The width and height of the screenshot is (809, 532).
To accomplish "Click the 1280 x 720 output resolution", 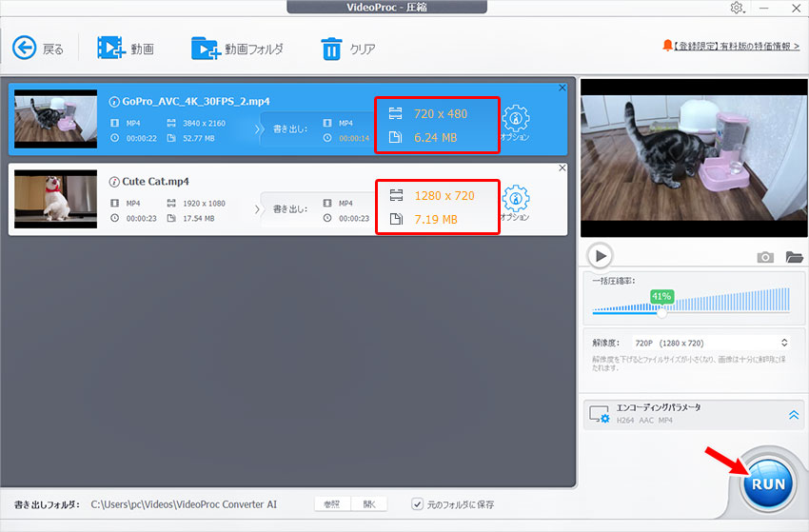I will tap(444, 195).
